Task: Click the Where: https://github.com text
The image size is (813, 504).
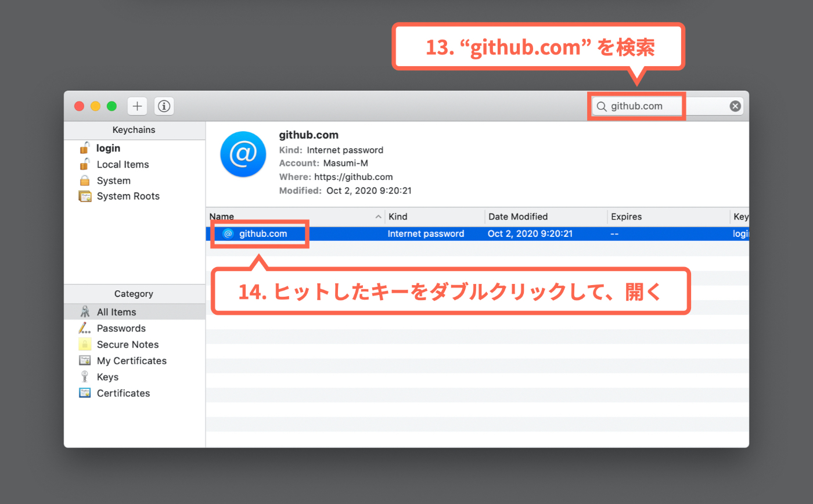Action: (336, 177)
